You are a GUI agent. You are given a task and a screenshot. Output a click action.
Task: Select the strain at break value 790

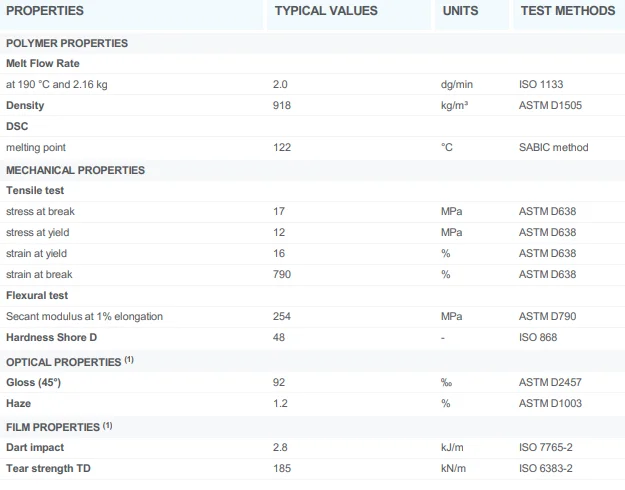tap(282, 274)
